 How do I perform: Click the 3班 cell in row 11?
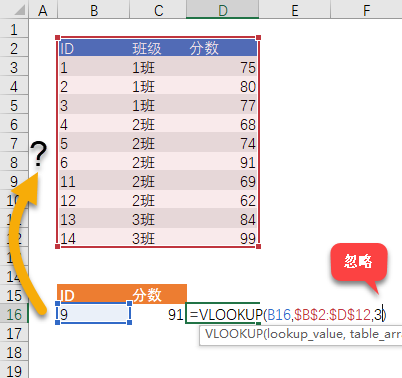coord(158,219)
